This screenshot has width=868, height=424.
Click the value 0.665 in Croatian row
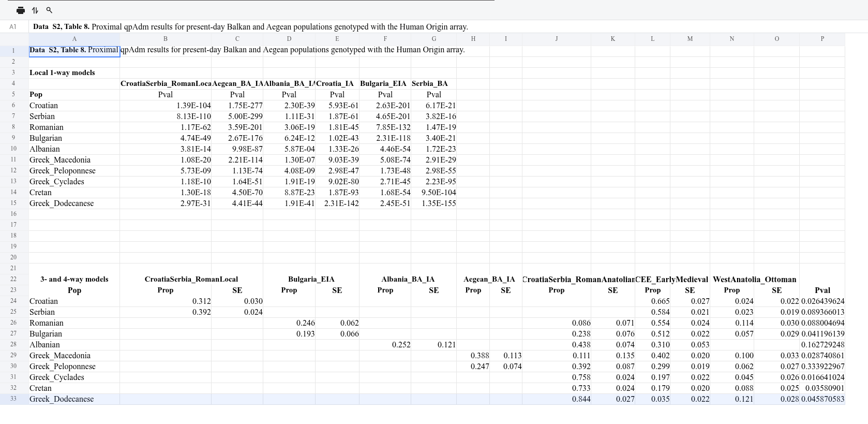click(661, 301)
